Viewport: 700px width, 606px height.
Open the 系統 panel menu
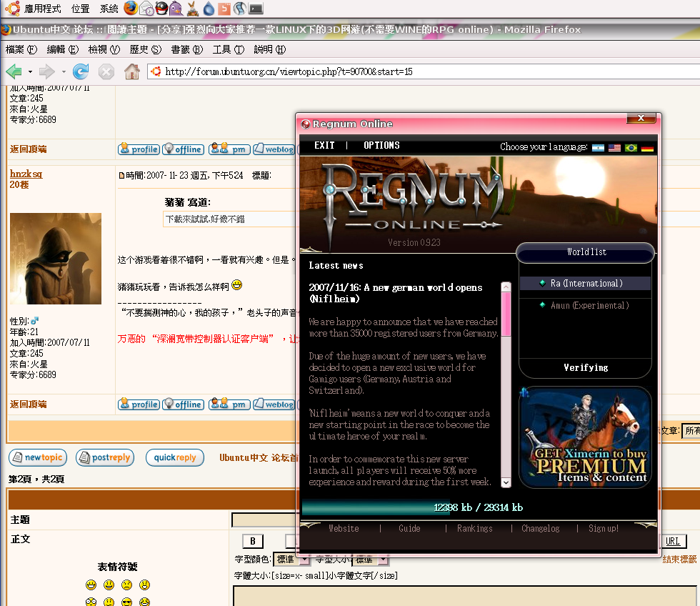pyautogui.click(x=109, y=9)
